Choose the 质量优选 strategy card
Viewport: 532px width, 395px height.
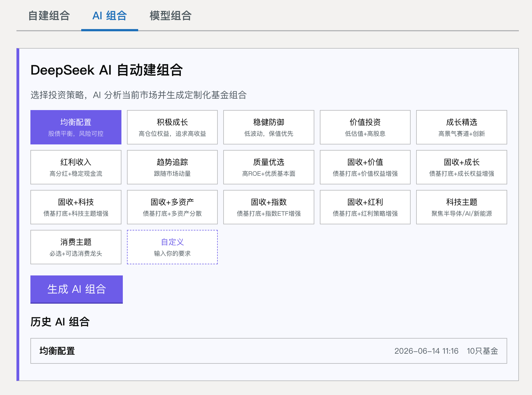pos(269,167)
